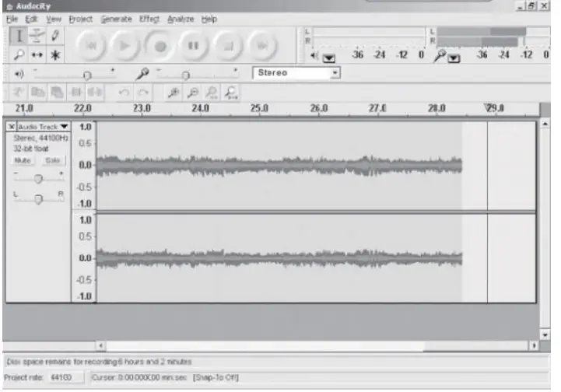Adjust the input volume slider
561x392 pixels.
(185, 75)
